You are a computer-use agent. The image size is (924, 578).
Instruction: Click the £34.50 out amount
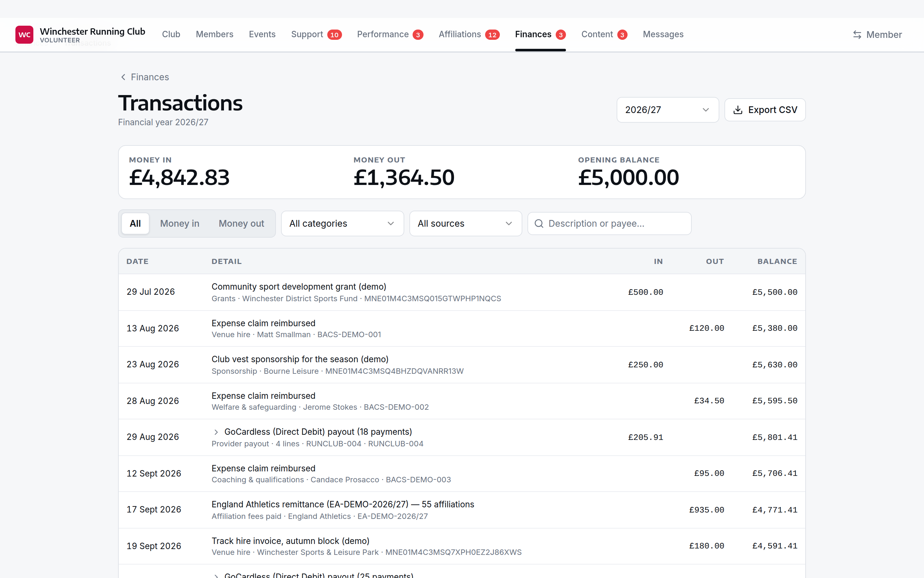point(709,401)
